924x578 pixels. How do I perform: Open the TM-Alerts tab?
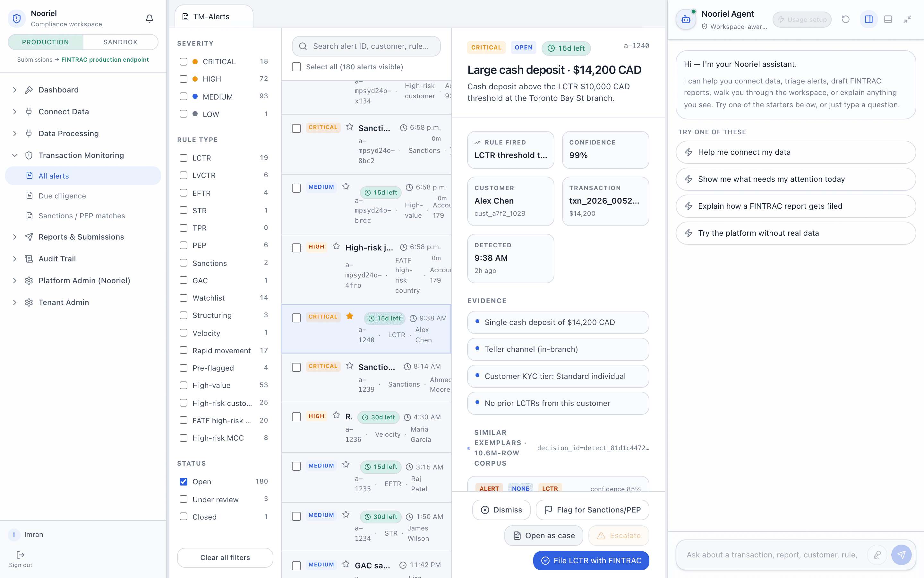point(214,17)
